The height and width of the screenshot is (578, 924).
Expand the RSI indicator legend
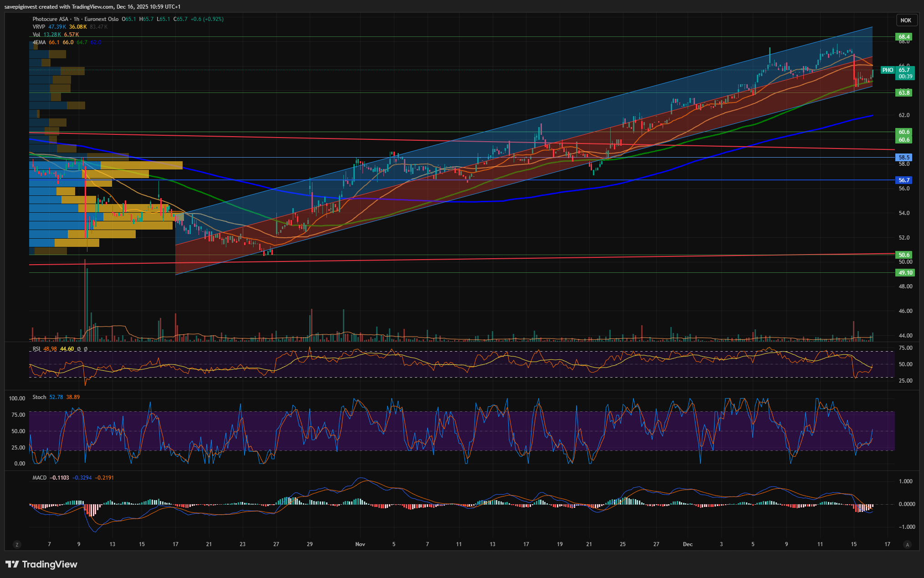[x=36, y=349]
